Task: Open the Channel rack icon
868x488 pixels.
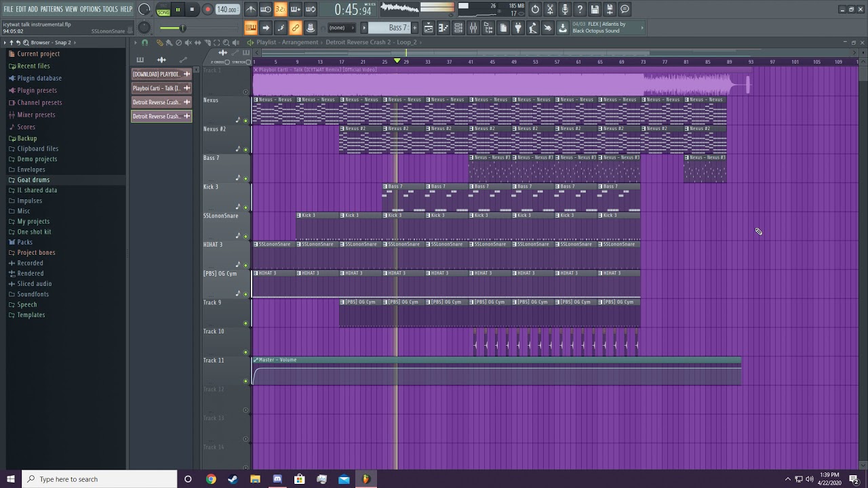Action: [x=458, y=28]
